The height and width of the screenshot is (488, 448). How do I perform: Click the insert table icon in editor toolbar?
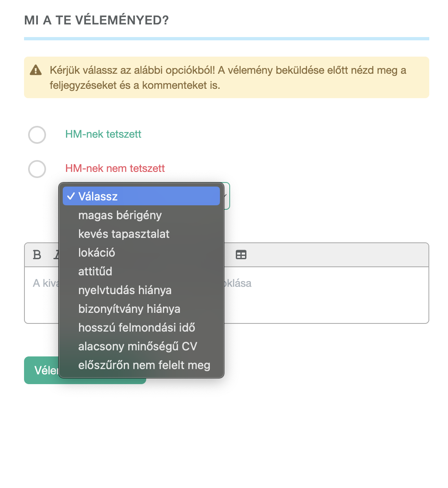[241, 255]
